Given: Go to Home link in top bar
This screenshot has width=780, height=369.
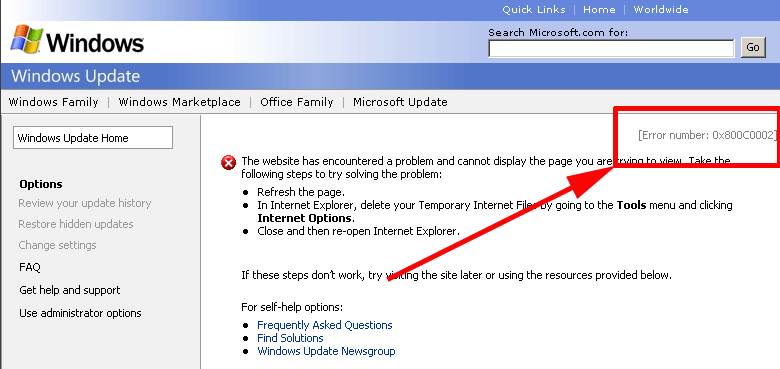Looking at the screenshot, I should pos(599,9).
